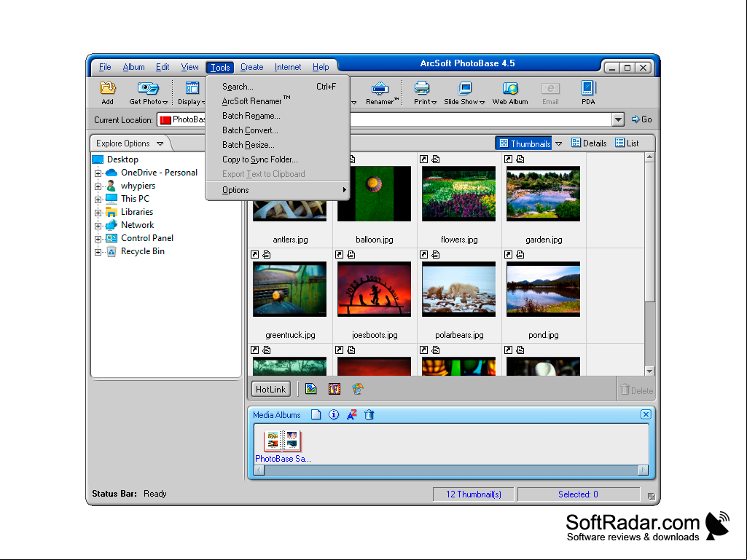Open the Renamer toolbar tool
The height and width of the screenshot is (560, 747).
(380, 89)
